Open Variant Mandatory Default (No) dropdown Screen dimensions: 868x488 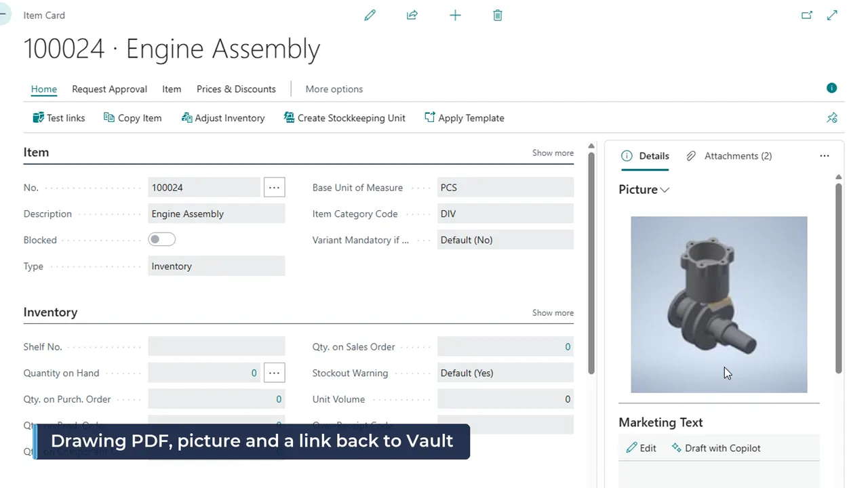click(x=505, y=240)
